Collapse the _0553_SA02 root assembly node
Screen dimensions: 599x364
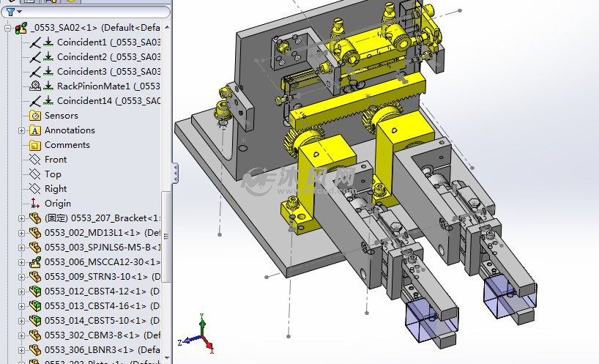tap(7, 28)
